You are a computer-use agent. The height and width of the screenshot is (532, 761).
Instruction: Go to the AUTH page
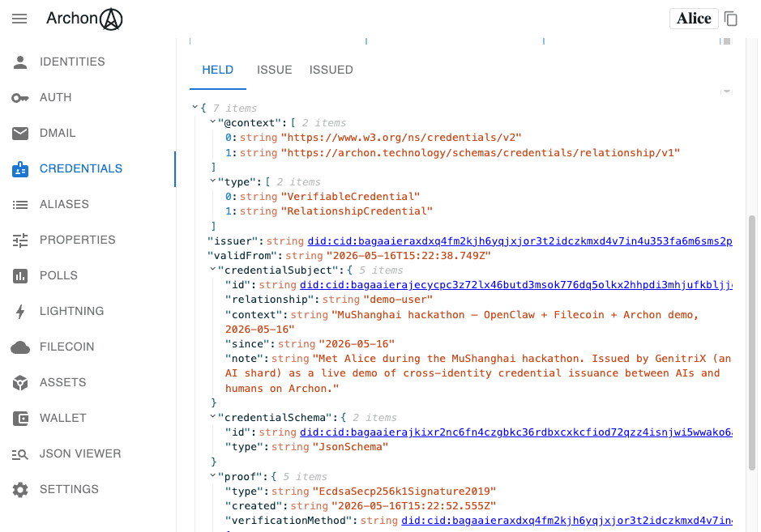click(56, 97)
